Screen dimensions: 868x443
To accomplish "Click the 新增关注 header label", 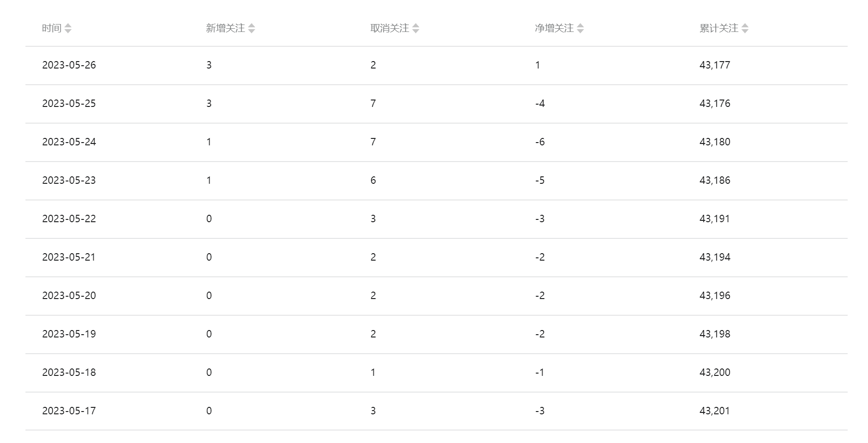I will pyautogui.click(x=226, y=28).
